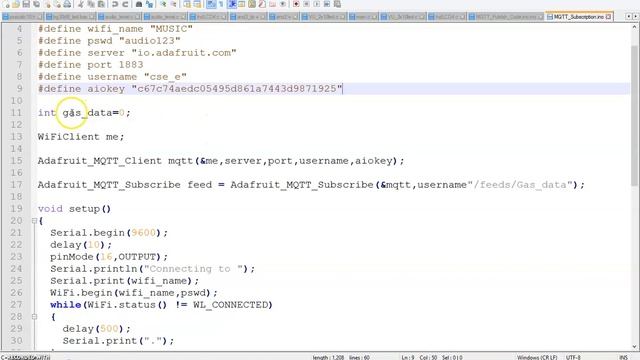Click on the WL_CONNECTED constant
Screen dimensions: 640x360
[230, 305]
